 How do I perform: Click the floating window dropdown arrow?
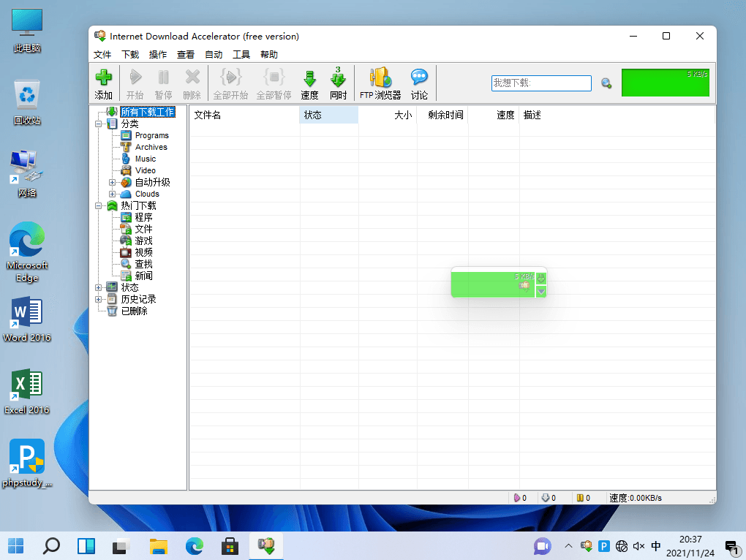541,292
